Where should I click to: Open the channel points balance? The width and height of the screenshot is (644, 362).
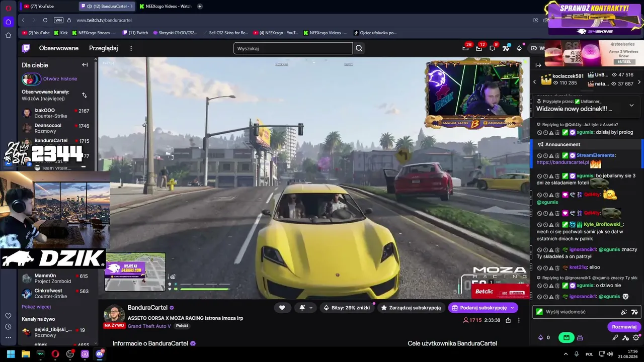[x=544, y=338]
